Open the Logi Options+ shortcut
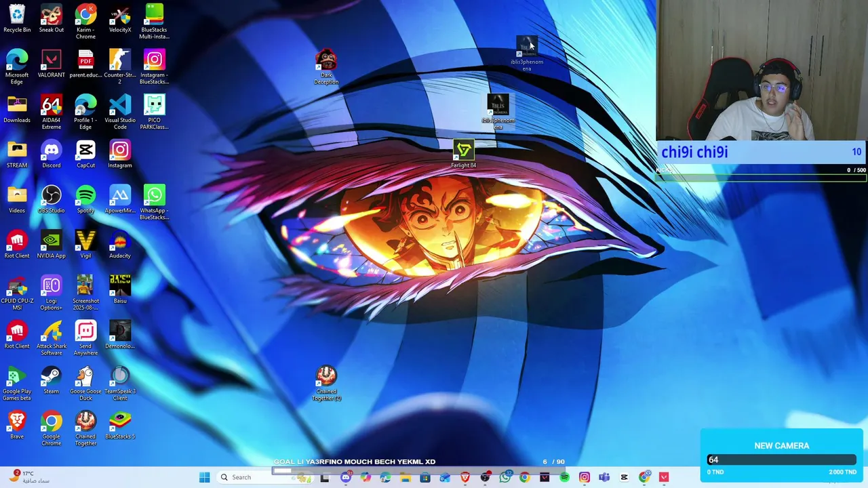This screenshot has width=868, height=488. (x=52, y=293)
